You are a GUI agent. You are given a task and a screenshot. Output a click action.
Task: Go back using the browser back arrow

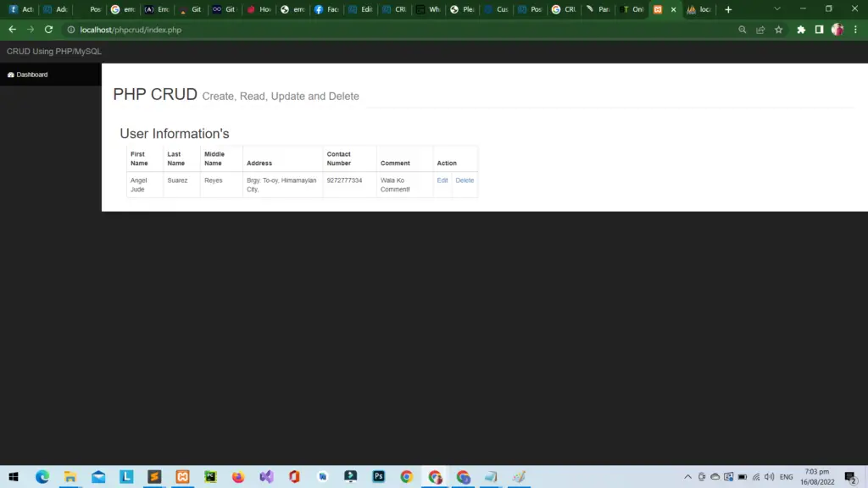tap(12, 30)
